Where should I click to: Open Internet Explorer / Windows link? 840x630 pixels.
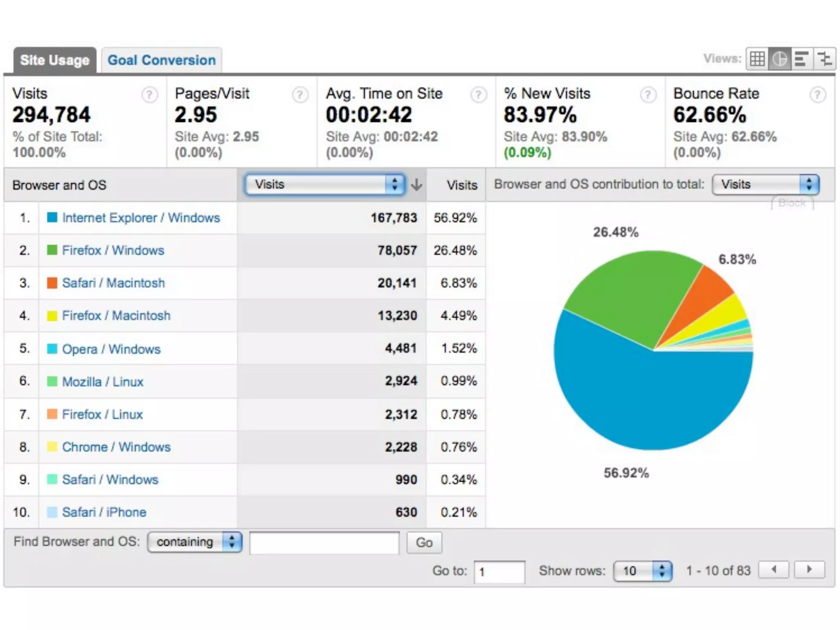tap(141, 218)
